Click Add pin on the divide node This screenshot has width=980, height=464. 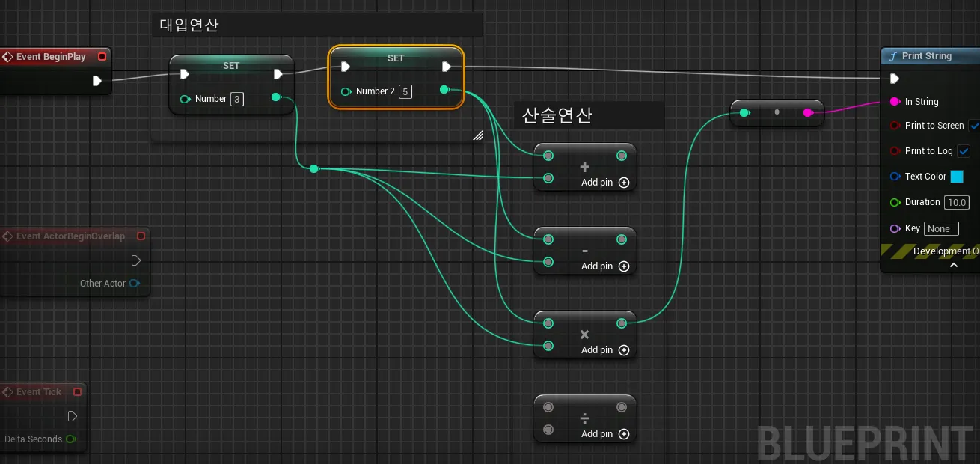point(605,434)
